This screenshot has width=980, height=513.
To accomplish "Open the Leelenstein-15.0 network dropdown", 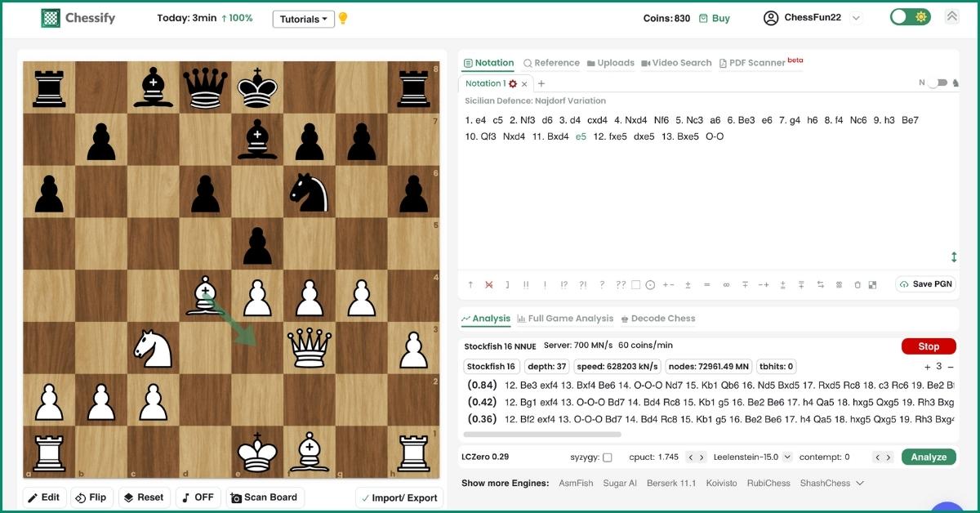I will [752, 457].
